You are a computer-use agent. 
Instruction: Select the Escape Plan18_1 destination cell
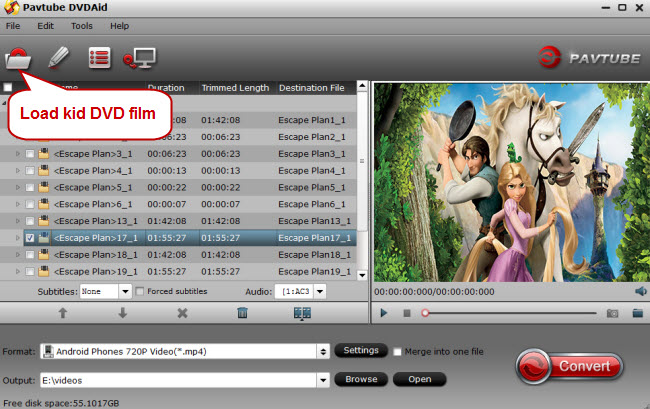coord(315,255)
